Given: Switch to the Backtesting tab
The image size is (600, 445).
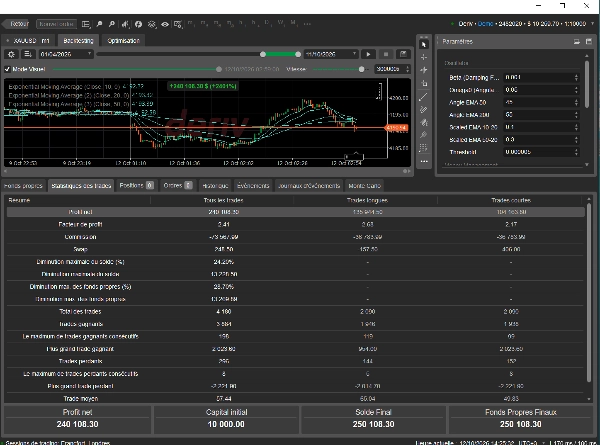Looking at the screenshot, I should coord(78,41).
